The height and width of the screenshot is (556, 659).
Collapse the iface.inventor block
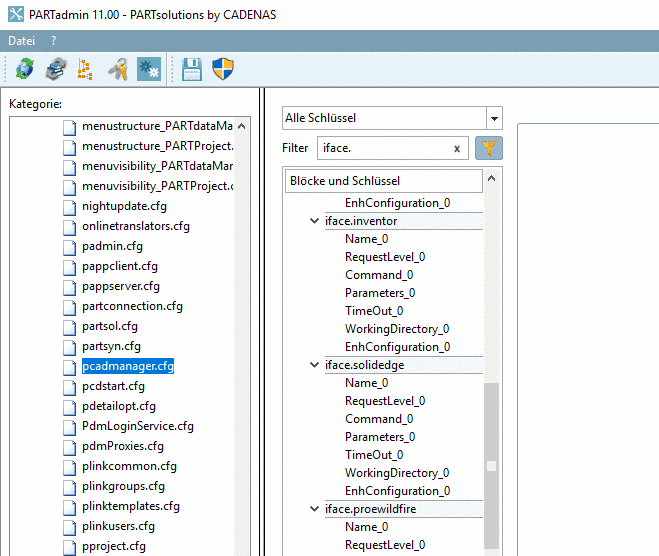[314, 221]
